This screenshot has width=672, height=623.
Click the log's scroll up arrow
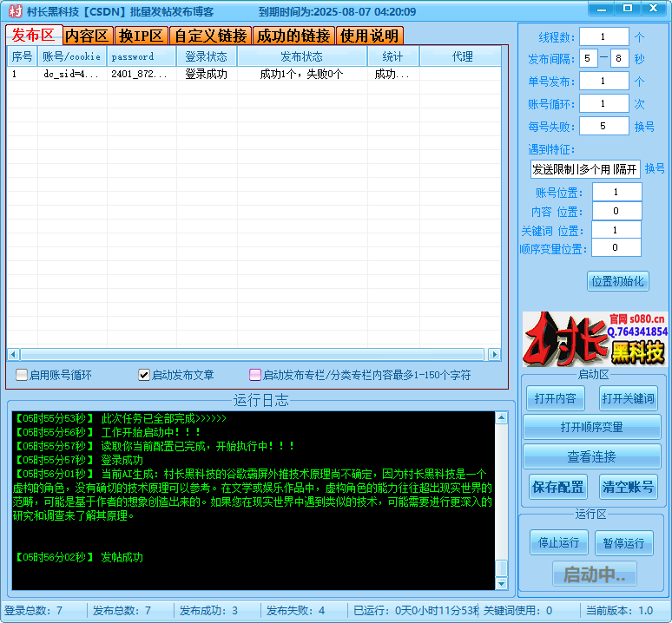click(x=502, y=418)
